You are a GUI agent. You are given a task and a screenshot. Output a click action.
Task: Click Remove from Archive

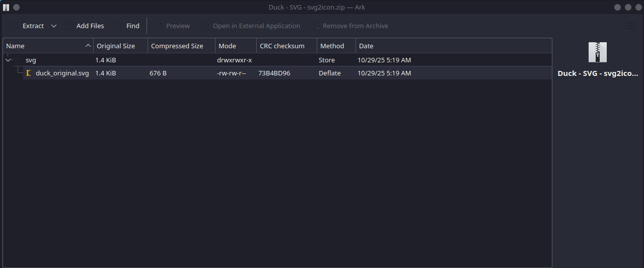[x=350, y=26]
